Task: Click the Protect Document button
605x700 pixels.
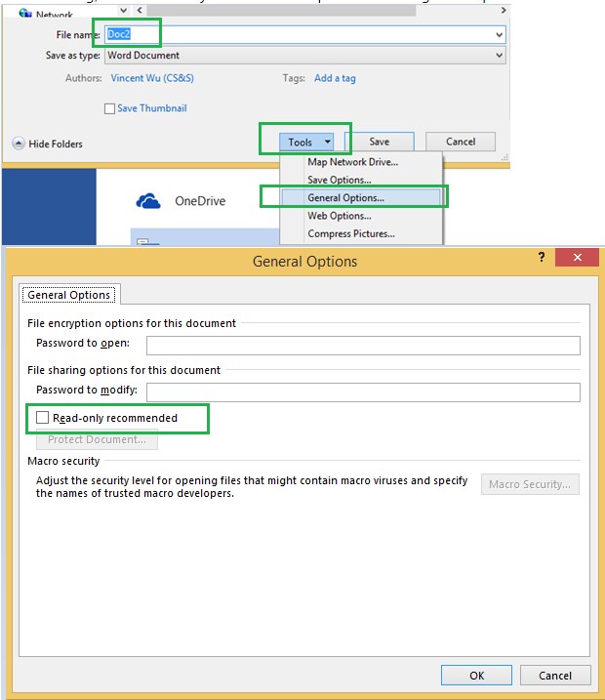Action: [97, 439]
